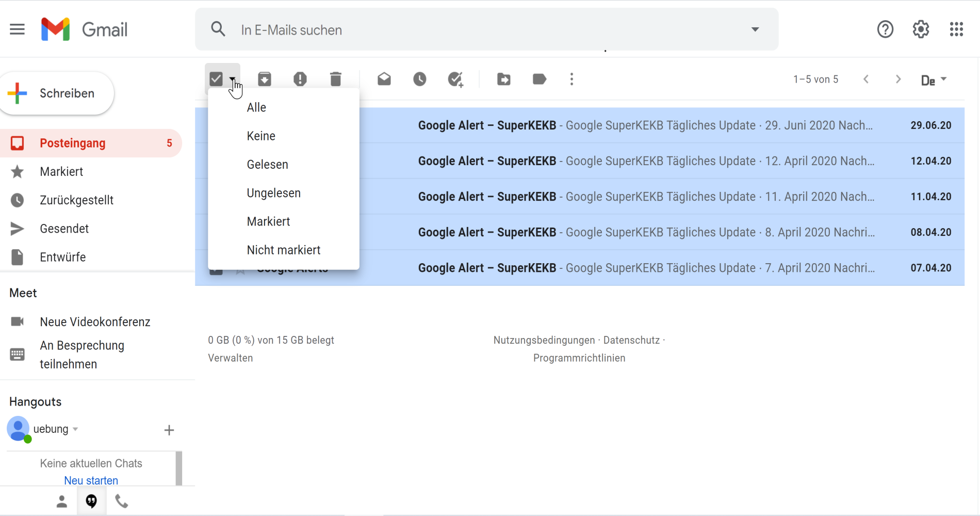Mark selected emails as read
The image size is (980, 516).
[384, 79]
